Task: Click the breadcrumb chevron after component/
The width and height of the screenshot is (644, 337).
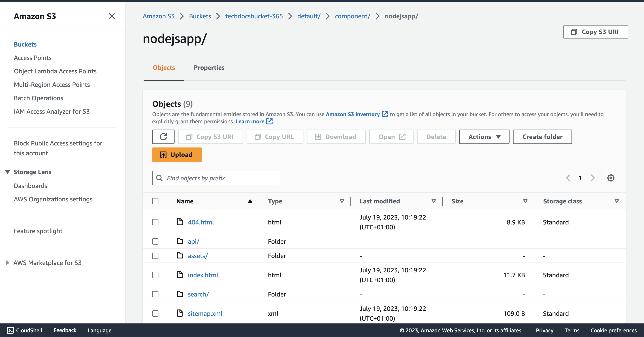Action: (x=377, y=16)
